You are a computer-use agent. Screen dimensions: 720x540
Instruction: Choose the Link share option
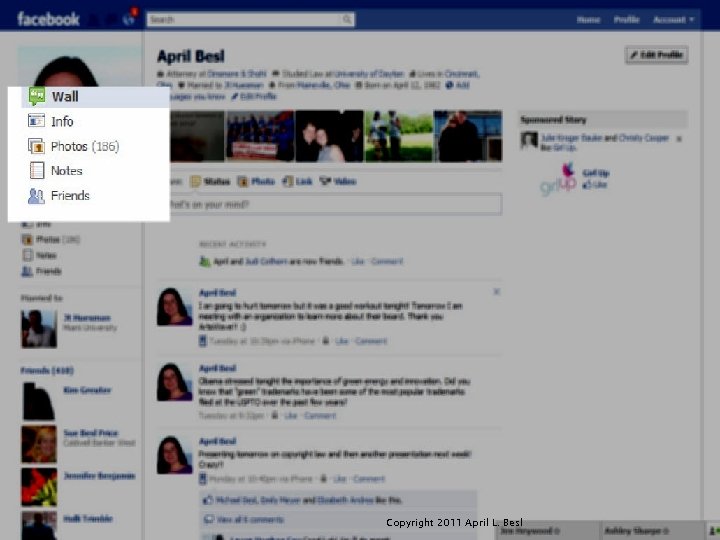pos(298,181)
